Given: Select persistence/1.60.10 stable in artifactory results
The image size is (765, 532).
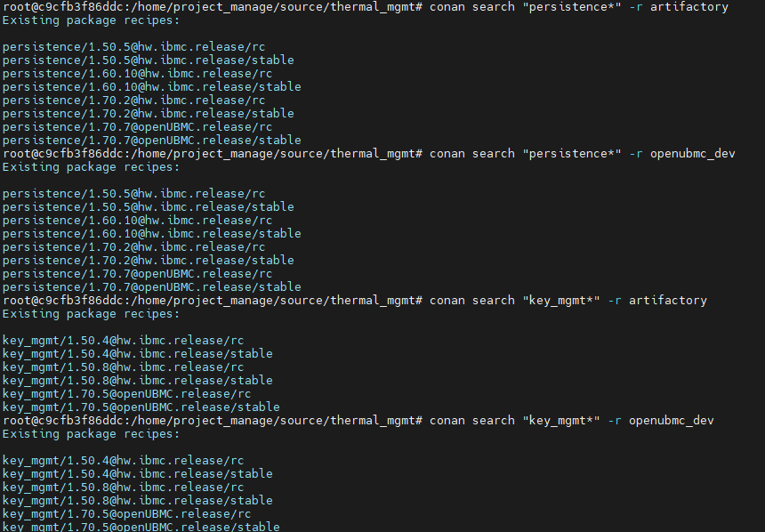Looking at the screenshot, I should (x=151, y=87).
